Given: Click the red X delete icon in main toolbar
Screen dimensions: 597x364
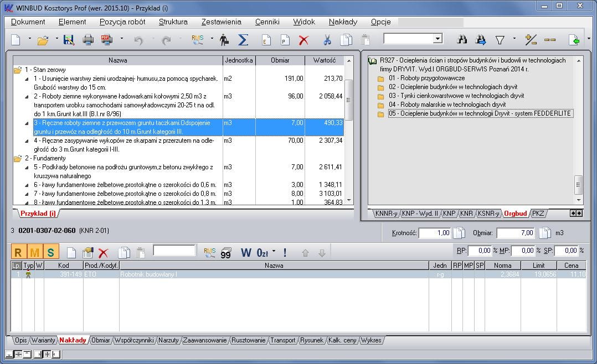Looking at the screenshot, I should (303, 40).
